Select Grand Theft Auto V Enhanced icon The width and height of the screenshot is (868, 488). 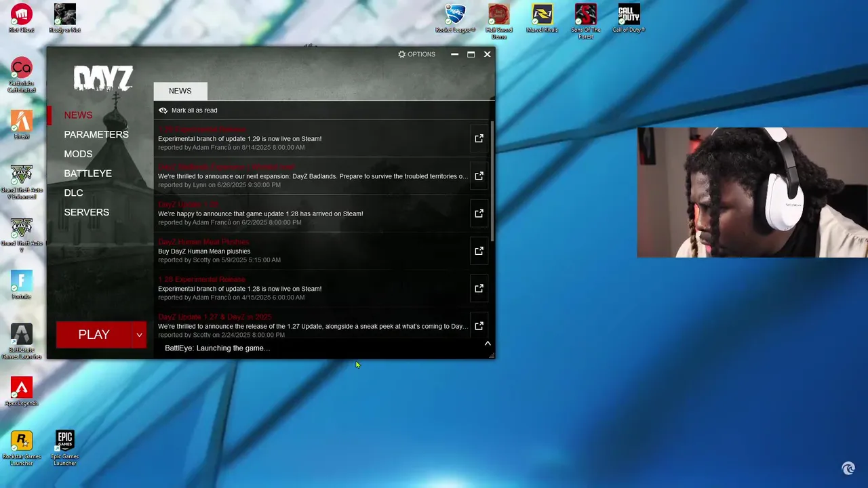(x=22, y=182)
